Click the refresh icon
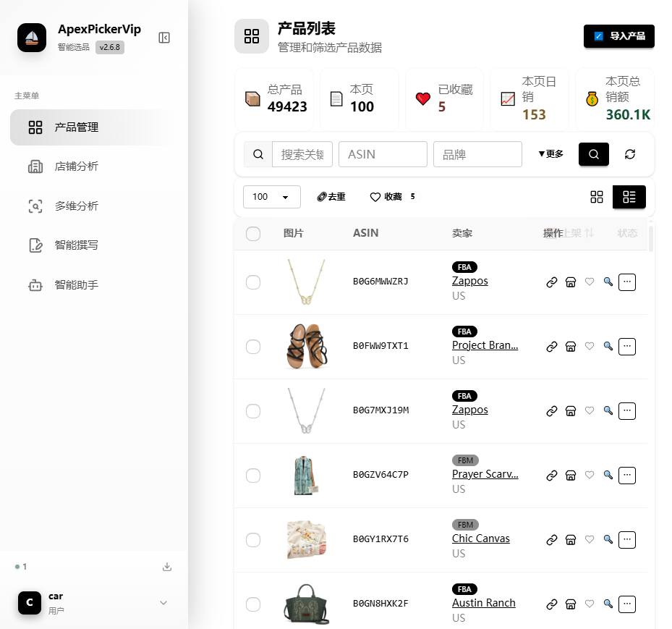The width and height of the screenshot is (672, 629). coord(629,154)
